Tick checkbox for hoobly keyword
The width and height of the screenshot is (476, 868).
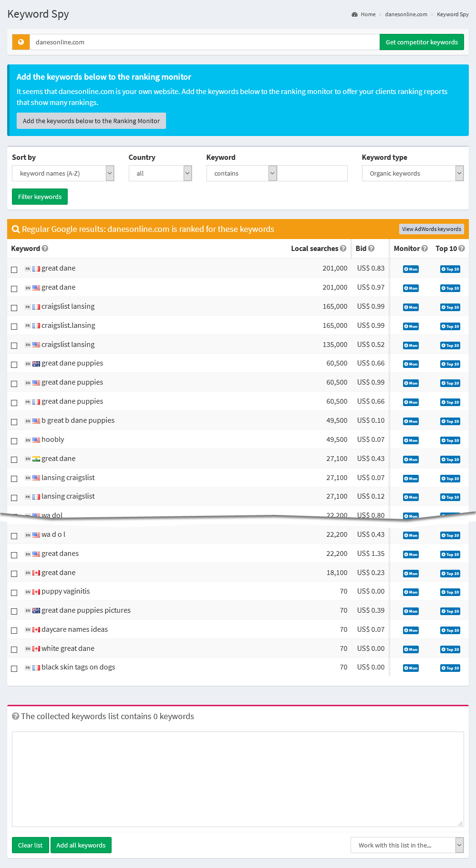14,441
